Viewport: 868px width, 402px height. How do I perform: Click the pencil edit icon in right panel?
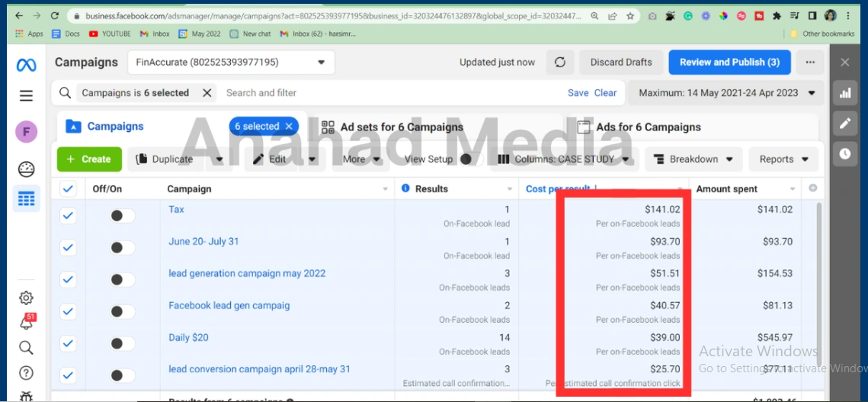[844, 124]
